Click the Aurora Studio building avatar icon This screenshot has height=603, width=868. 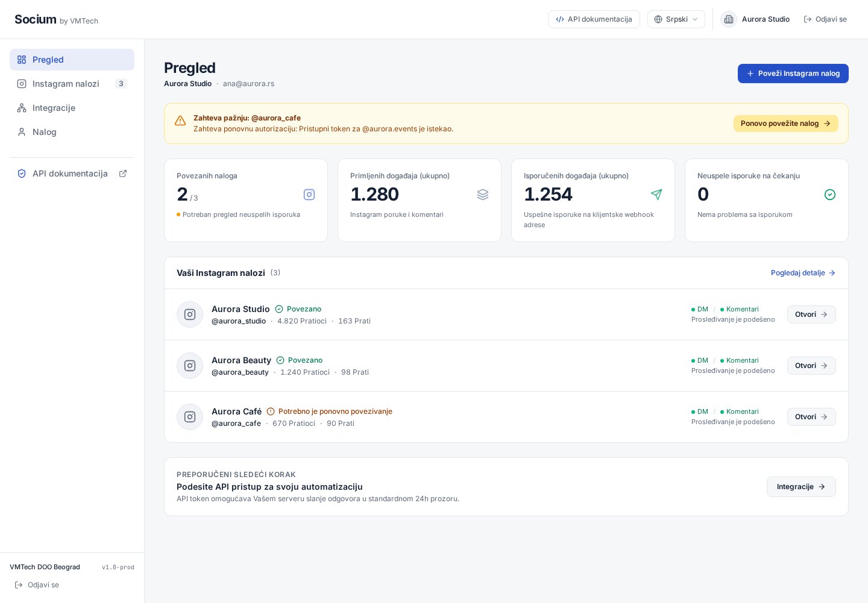[729, 19]
